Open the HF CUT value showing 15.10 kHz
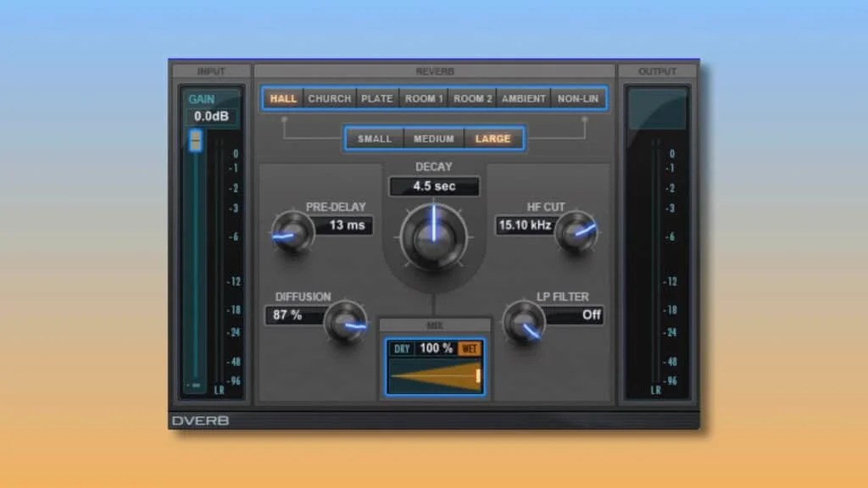 point(526,225)
